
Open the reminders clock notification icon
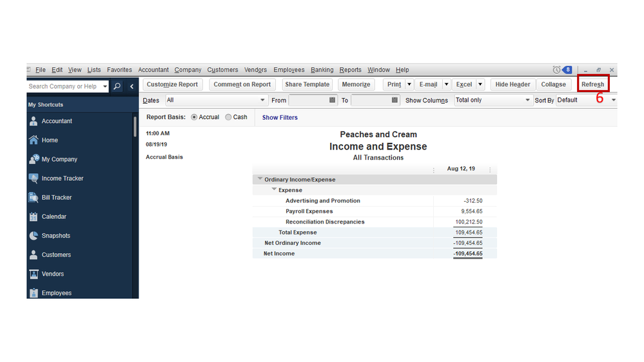click(x=556, y=70)
